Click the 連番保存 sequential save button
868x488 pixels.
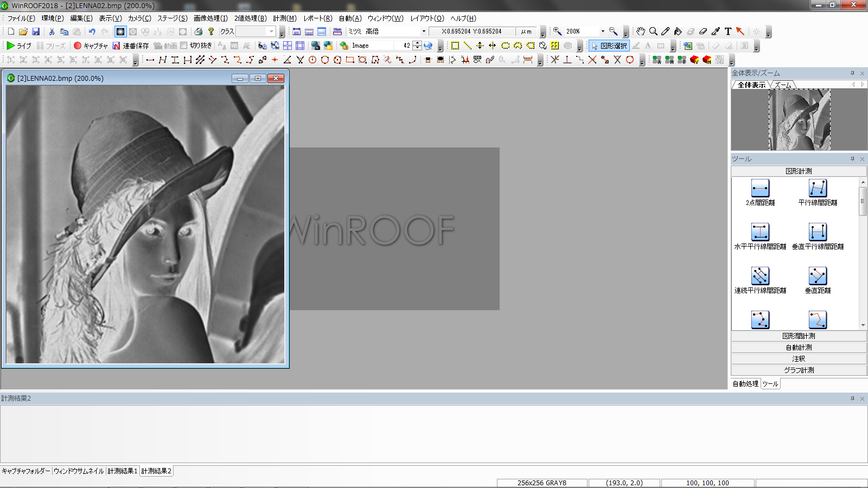131,46
